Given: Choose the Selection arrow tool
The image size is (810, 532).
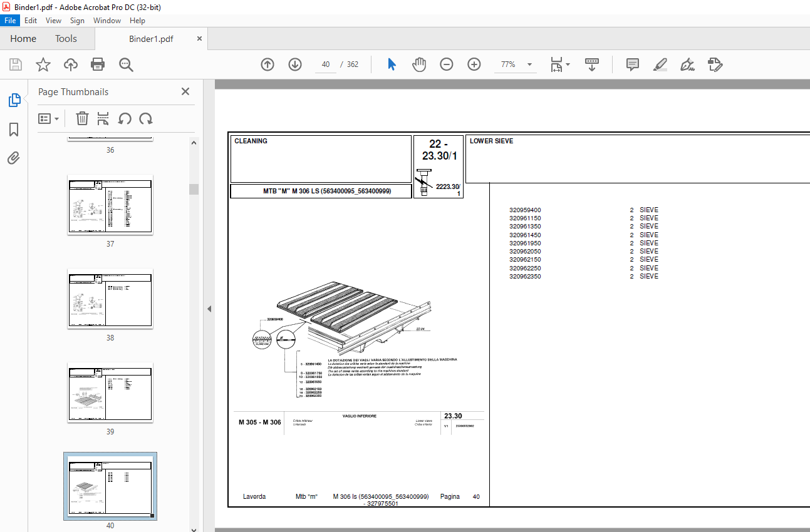Looking at the screenshot, I should (x=392, y=64).
